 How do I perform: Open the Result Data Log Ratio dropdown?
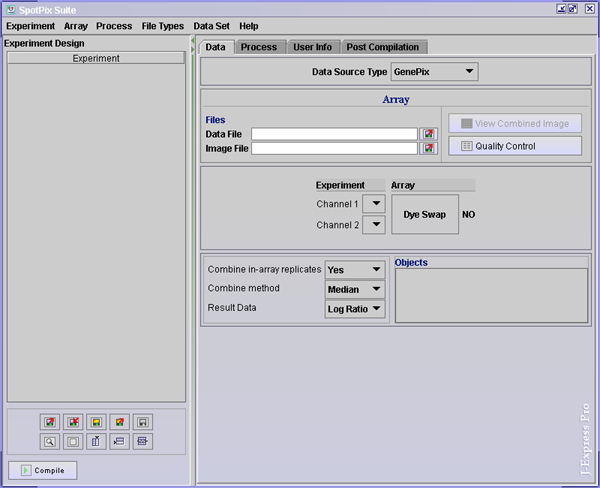355,309
